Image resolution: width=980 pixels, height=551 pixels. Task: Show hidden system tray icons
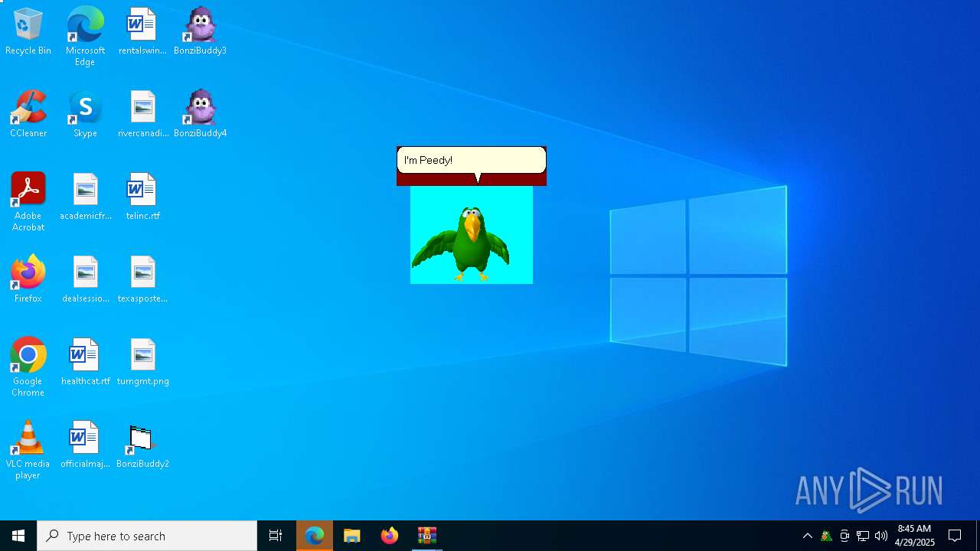(808, 536)
